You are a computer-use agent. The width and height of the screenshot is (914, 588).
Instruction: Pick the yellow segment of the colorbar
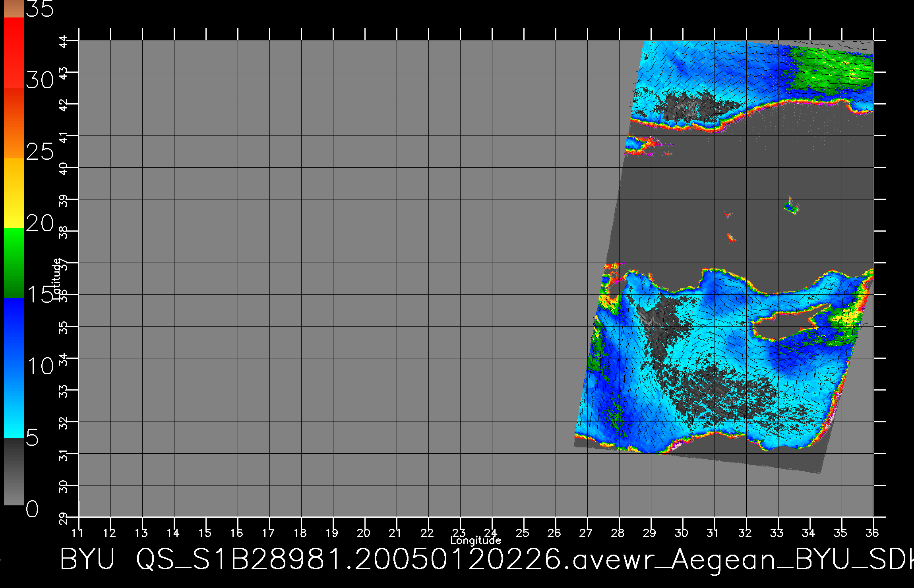tap(14, 193)
